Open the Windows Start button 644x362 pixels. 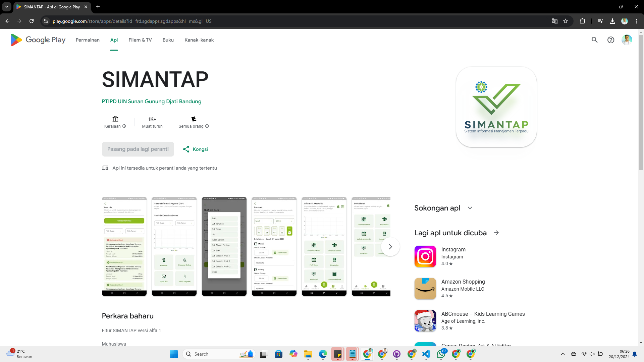click(174, 354)
